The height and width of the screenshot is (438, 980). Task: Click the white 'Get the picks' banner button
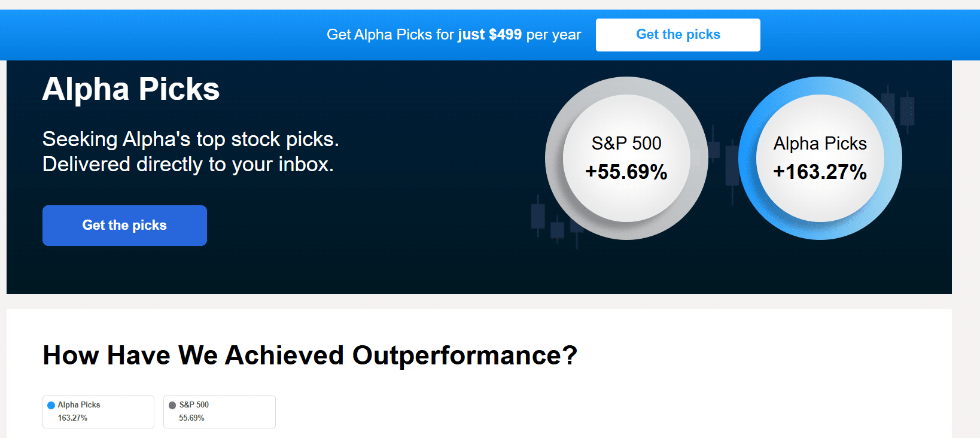(x=678, y=35)
